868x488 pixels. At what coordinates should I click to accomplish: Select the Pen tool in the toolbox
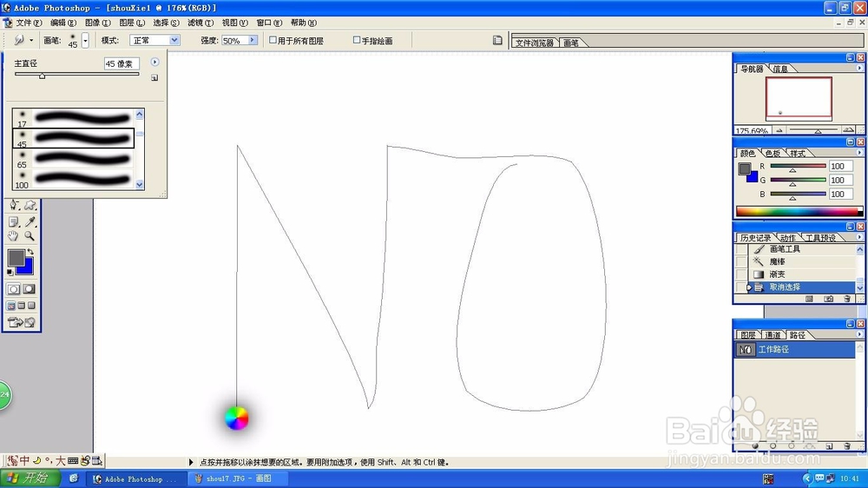(x=14, y=205)
